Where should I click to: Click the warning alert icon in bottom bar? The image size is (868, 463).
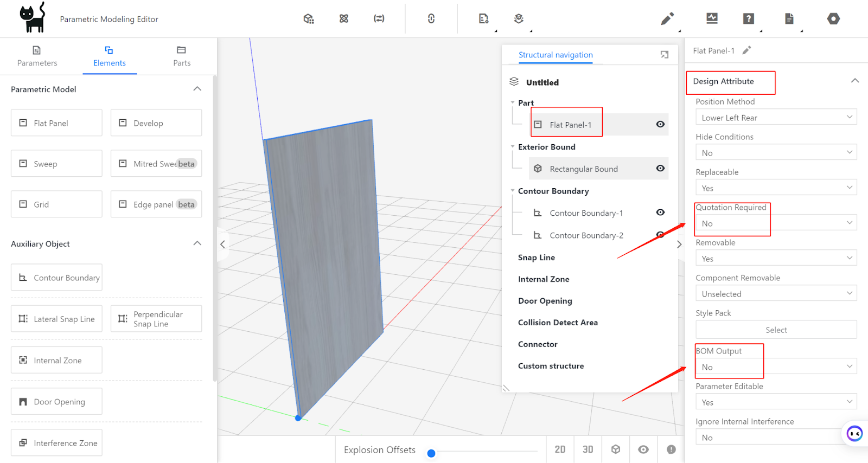pyautogui.click(x=671, y=449)
